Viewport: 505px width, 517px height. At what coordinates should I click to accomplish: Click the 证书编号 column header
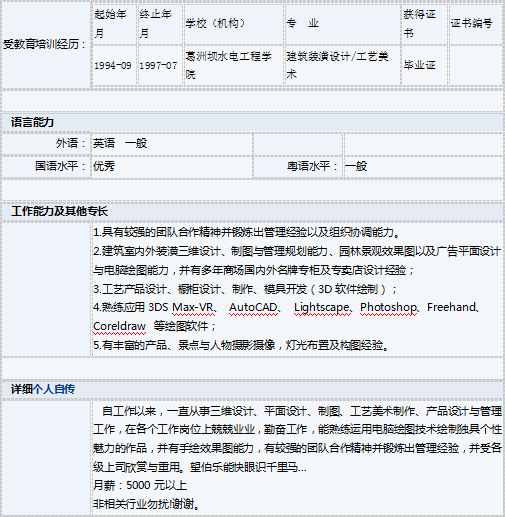(x=471, y=23)
